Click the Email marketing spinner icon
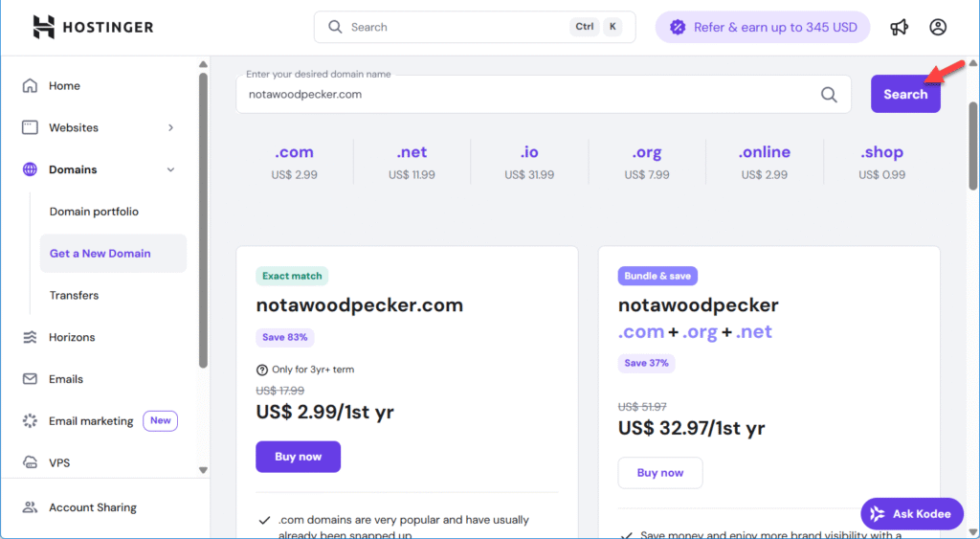 (x=30, y=421)
